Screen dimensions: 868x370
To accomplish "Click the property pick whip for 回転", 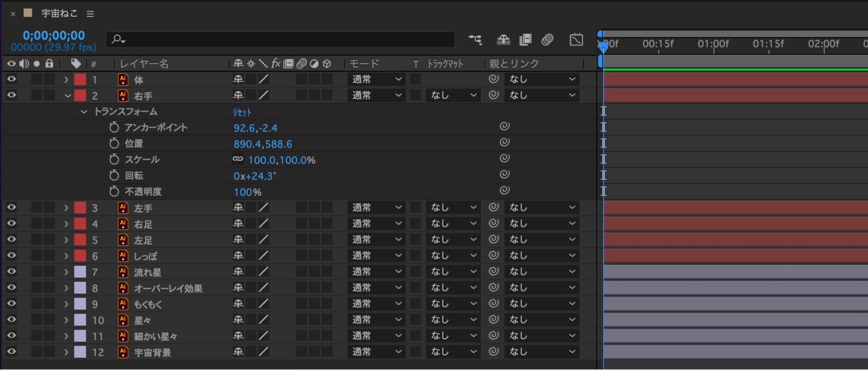I will 505,174.
